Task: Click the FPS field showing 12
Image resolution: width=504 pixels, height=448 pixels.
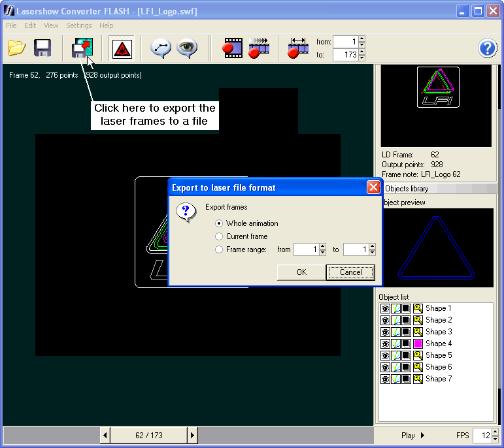Action: click(482, 435)
